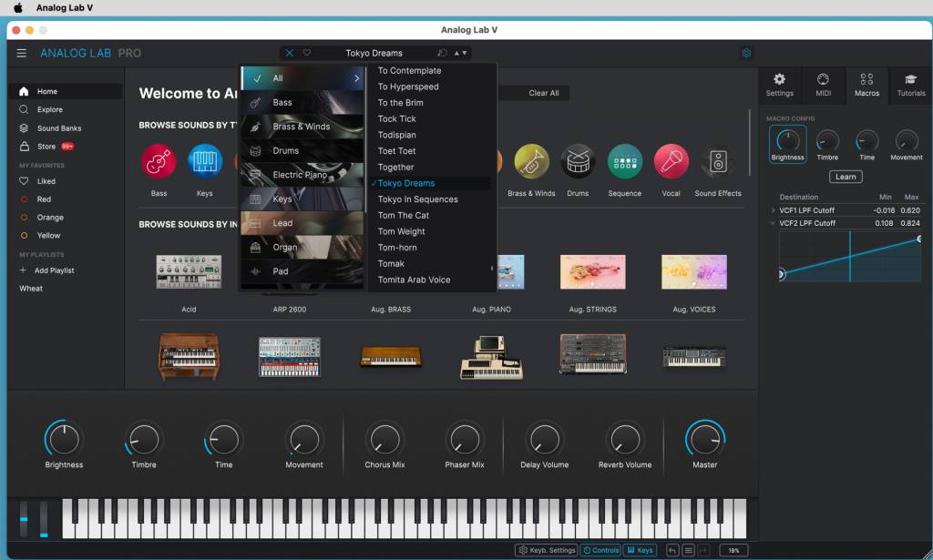Select Tom The Cat from preset list
The height and width of the screenshot is (560, 933).
tap(404, 216)
